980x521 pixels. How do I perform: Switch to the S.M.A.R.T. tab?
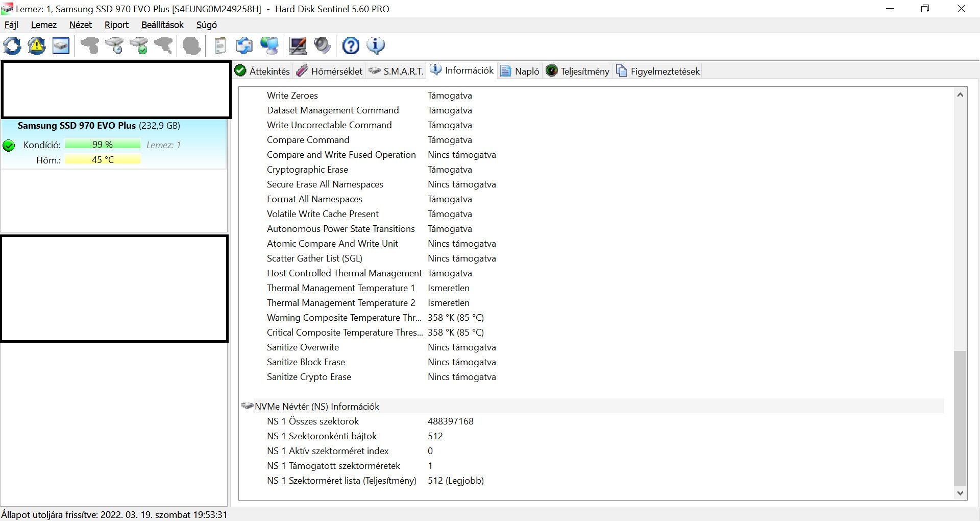pyautogui.click(x=396, y=71)
